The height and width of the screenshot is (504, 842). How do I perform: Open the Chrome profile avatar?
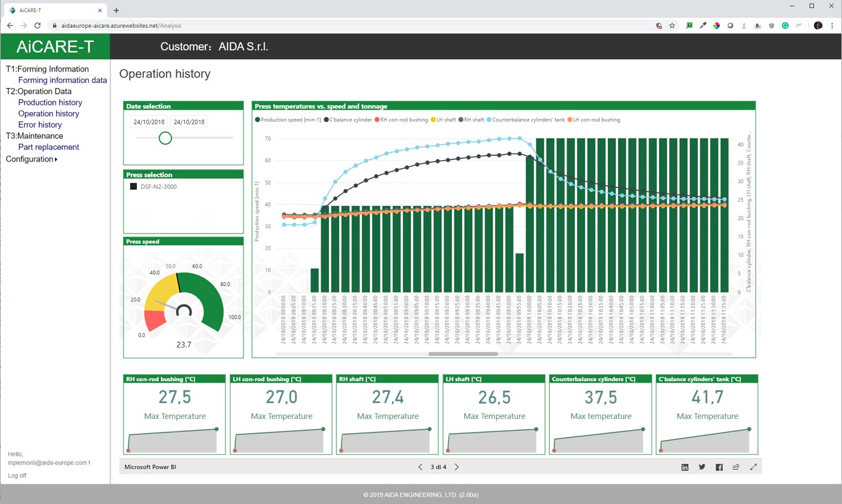[818, 26]
